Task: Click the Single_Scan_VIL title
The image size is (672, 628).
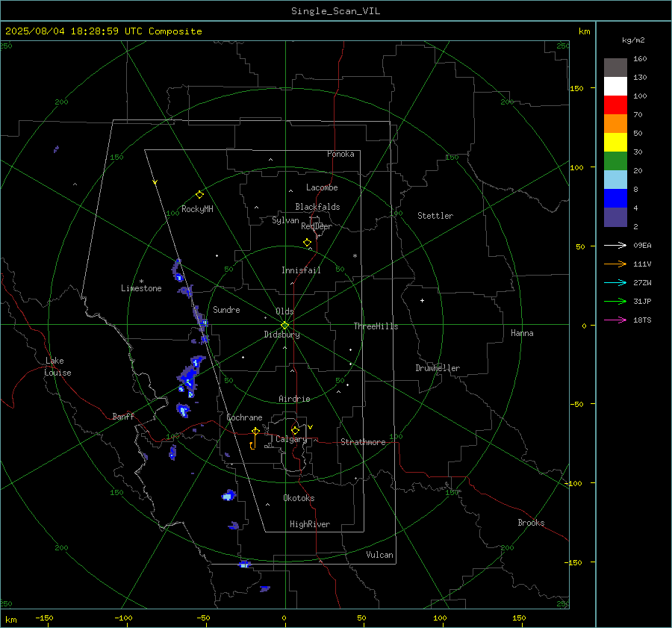Action: 335,11
